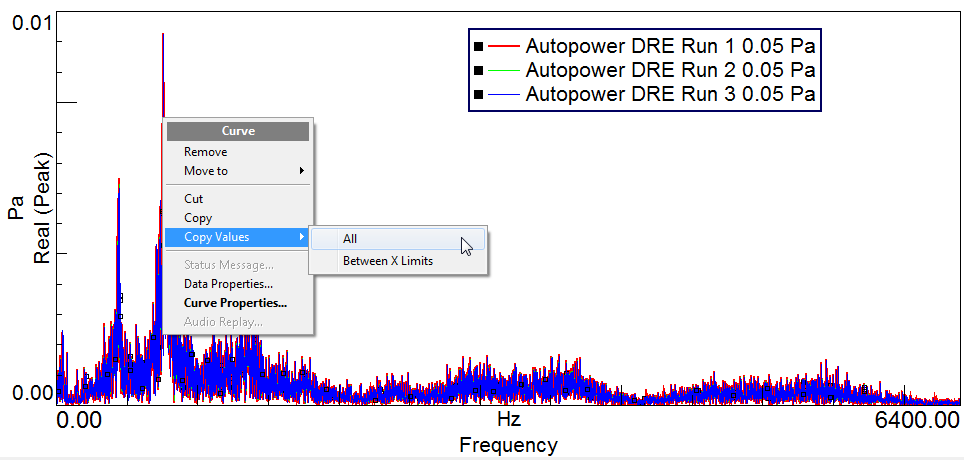Click green line sample for Run 2
The image size is (964, 460).
tap(505, 71)
